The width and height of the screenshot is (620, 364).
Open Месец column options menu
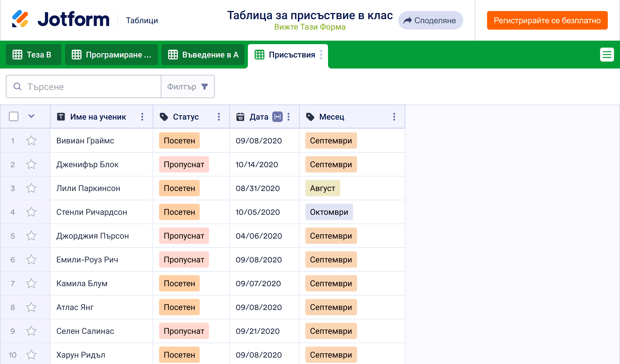[x=394, y=117]
